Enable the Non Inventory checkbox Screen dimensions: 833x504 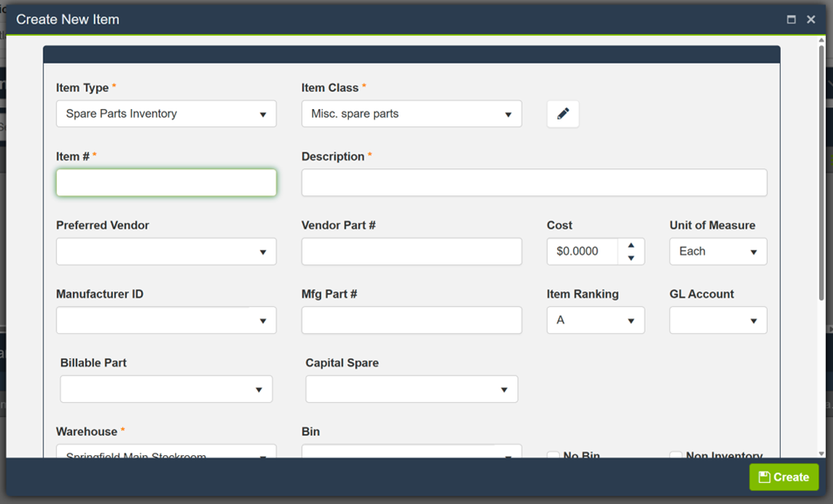[x=676, y=455]
